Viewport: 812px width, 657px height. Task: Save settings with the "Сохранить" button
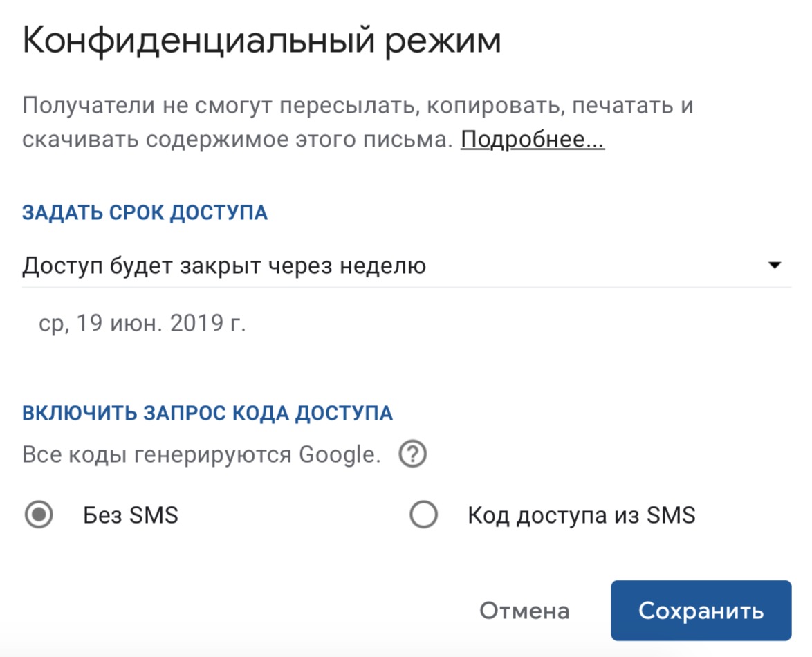701,611
